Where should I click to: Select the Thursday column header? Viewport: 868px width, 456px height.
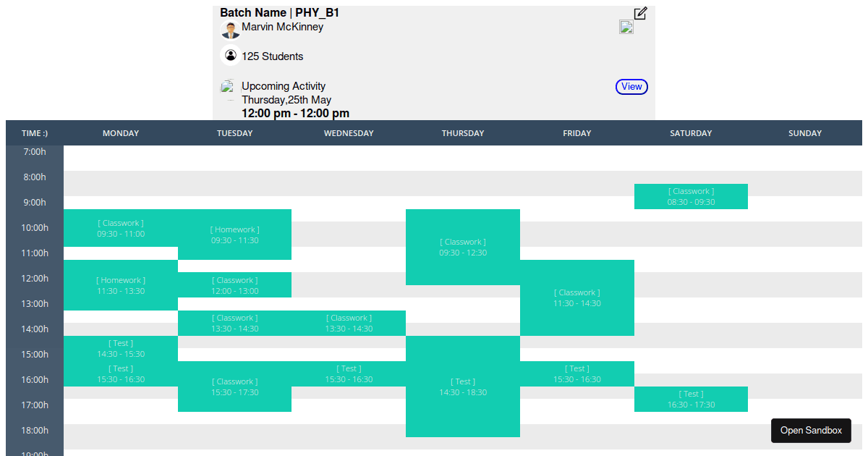463,133
